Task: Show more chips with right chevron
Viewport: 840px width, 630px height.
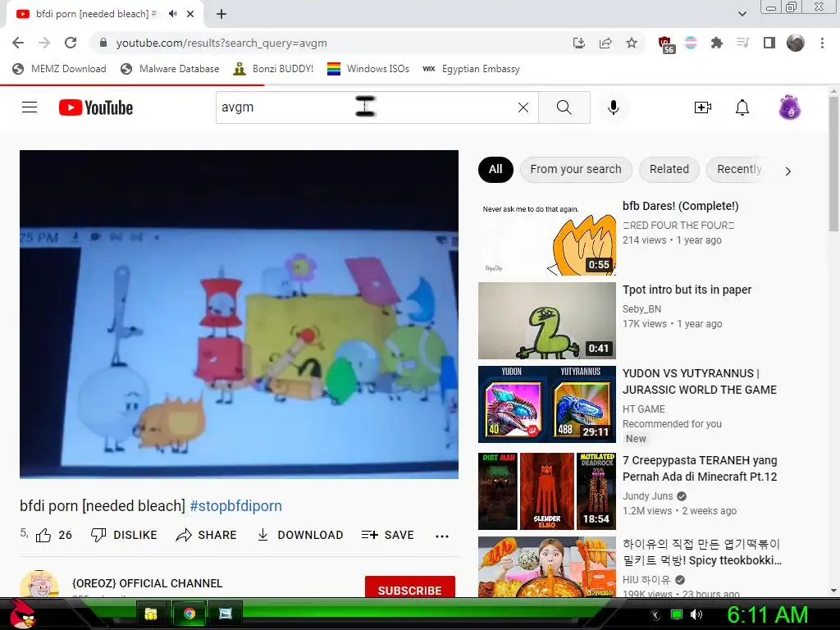Action: coord(787,171)
